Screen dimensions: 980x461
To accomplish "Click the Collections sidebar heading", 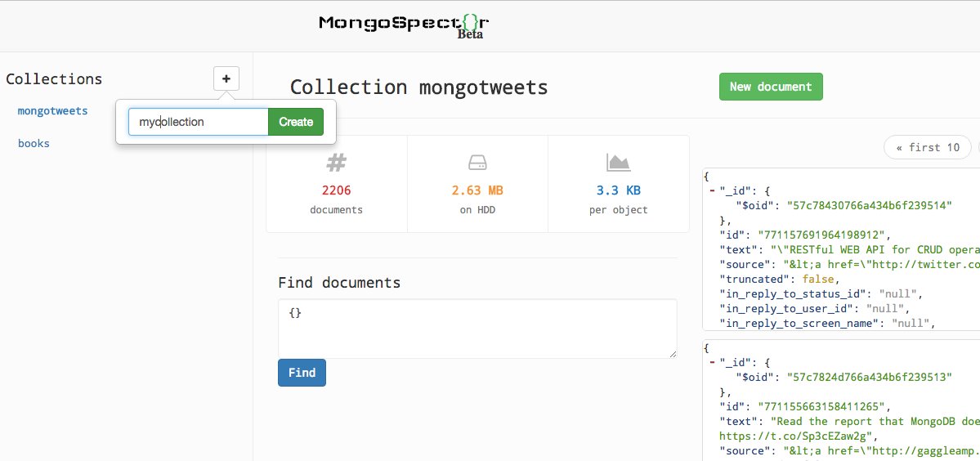I will [54, 79].
